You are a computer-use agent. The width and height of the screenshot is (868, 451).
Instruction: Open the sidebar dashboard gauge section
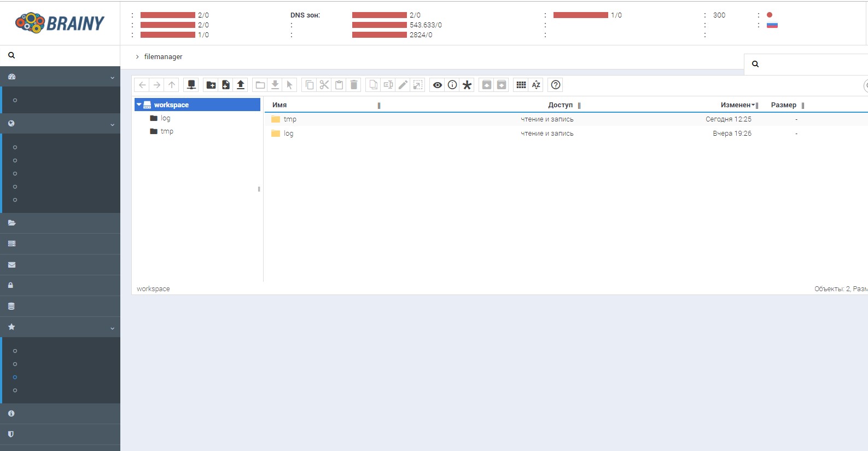11,77
